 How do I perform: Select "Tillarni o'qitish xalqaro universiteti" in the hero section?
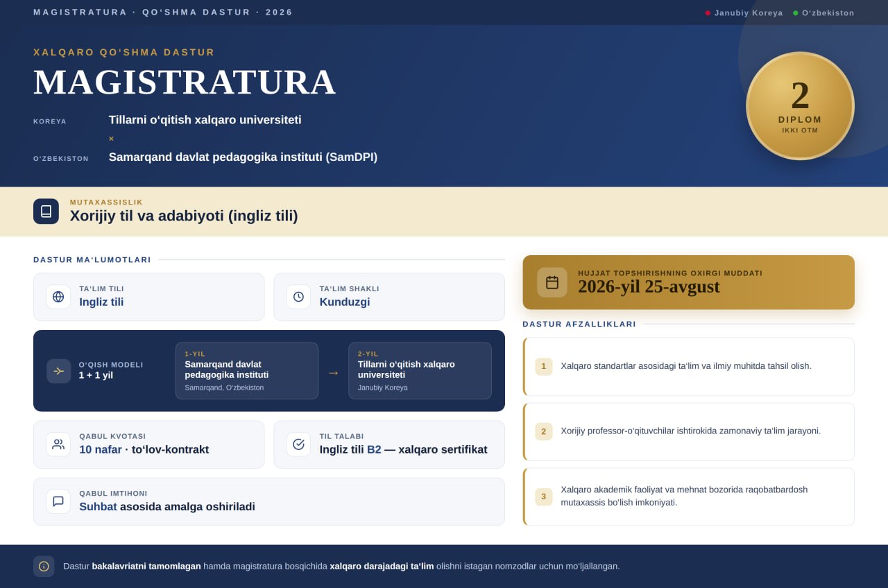205,120
